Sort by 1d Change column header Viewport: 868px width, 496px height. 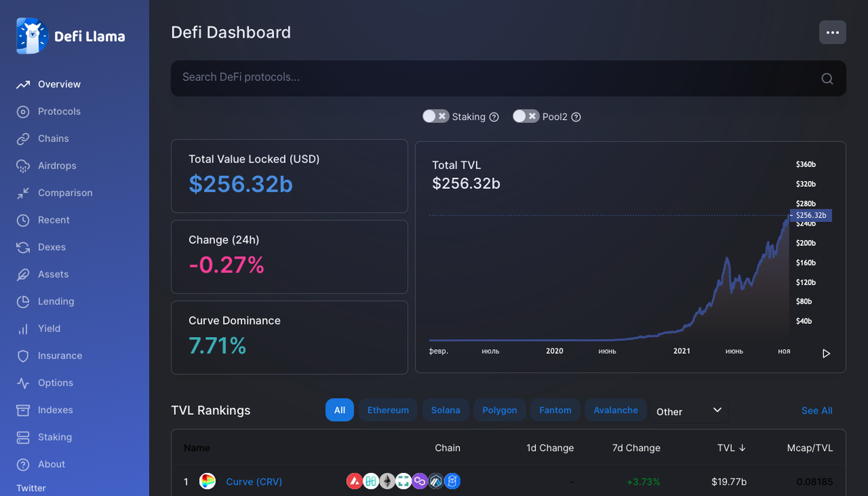tap(550, 448)
